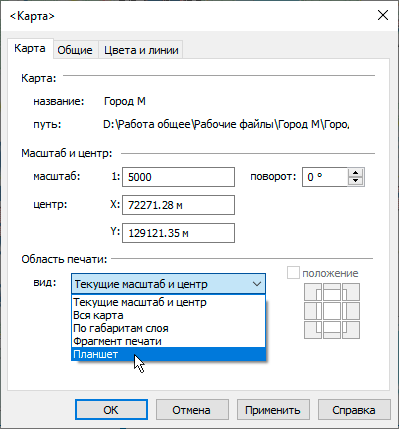
Task: Switch to the Карта tab
Action: 30,49
